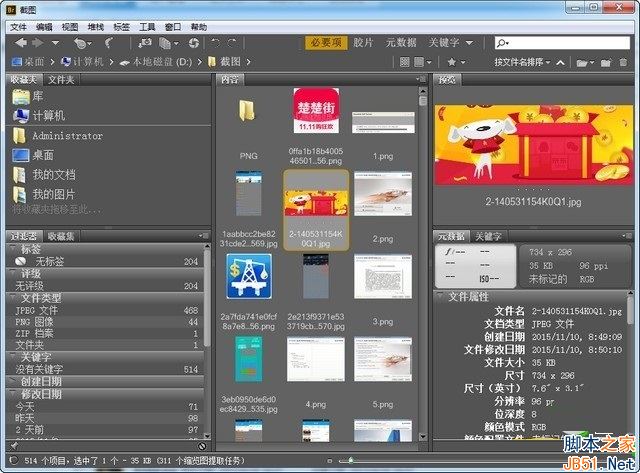Select 计算机 in favorites list

coord(39,115)
